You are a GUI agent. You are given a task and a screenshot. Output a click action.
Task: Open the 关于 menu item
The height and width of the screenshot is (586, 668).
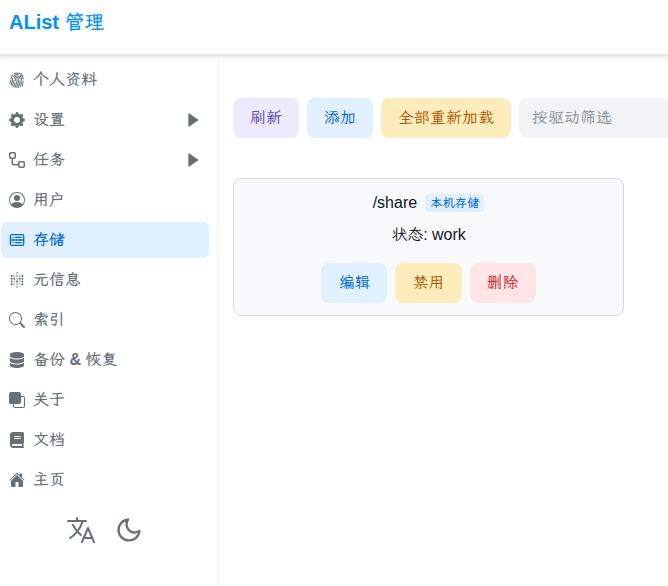105,400
